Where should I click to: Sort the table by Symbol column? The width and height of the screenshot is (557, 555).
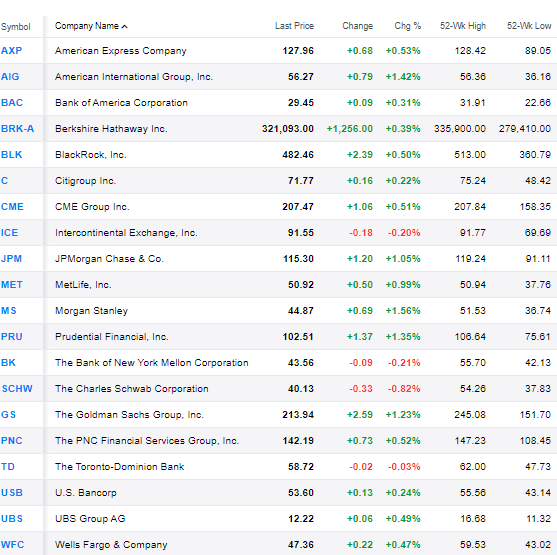[16, 27]
